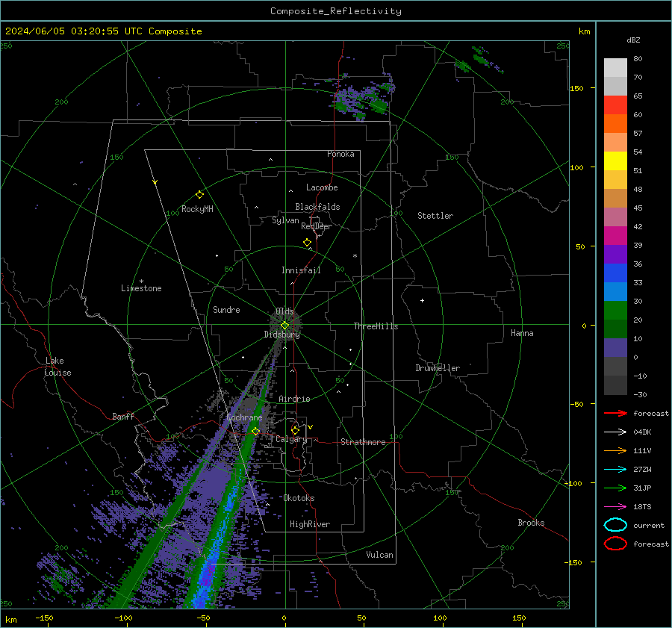Click the Vulcan city label
Image resolution: width=672 pixels, height=628 pixels.
point(379,555)
